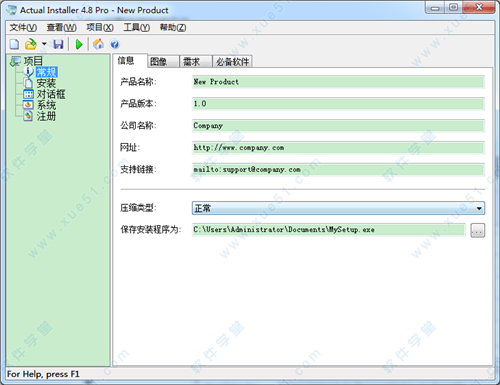This screenshot has width=500, height=385.
Task: Close the Actual Installer window
Action: (479, 7)
